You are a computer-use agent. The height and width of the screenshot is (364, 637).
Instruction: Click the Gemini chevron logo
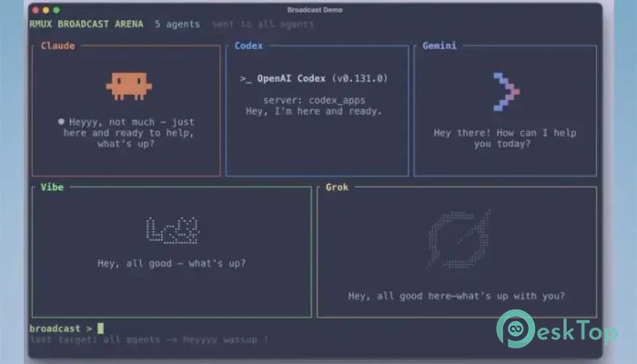(x=506, y=91)
